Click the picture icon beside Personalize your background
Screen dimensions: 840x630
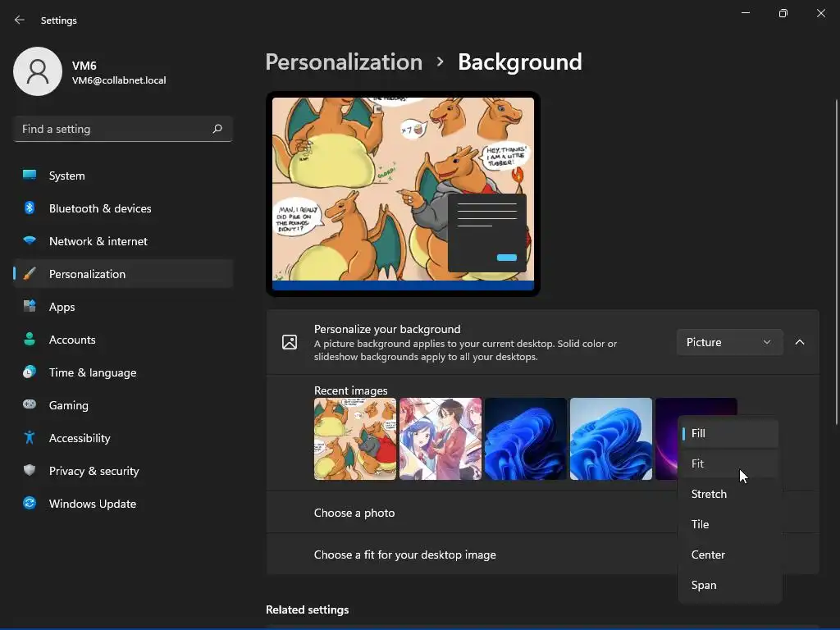click(x=290, y=342)
